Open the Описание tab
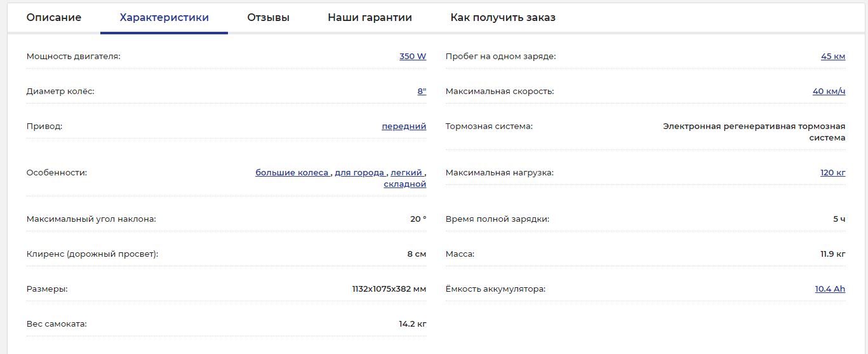This screenshot has height=354, width=868. point(54,18)
